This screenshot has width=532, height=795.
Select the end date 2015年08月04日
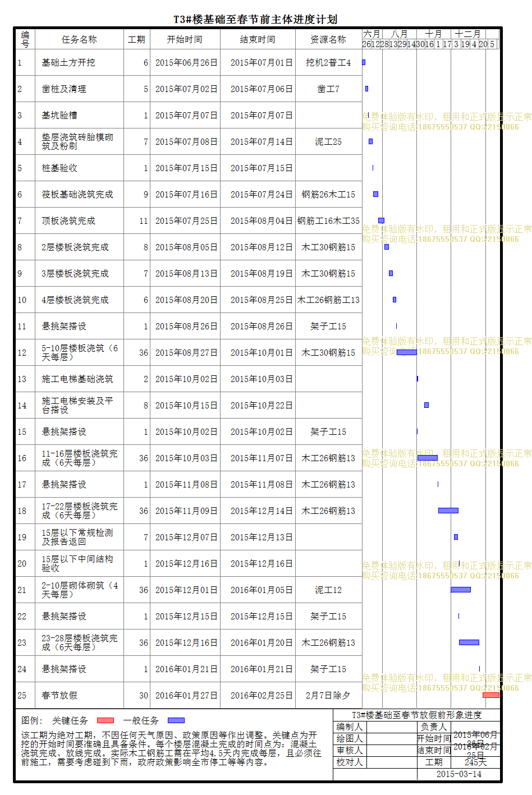click(262, 221)
